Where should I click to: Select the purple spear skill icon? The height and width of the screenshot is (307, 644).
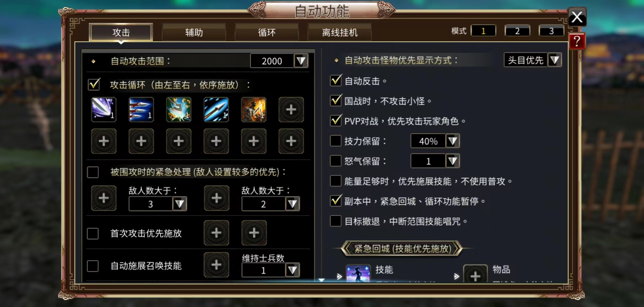(104, 109)
